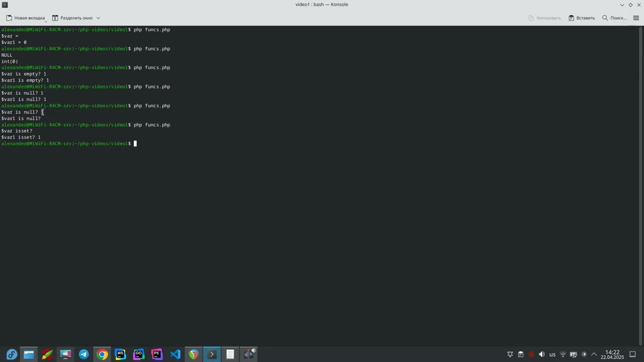Image resolution: width=644 pixels, height=362 pixels.
Task: Switch to the Konsole taskbar entry
Action: point(212,354)
